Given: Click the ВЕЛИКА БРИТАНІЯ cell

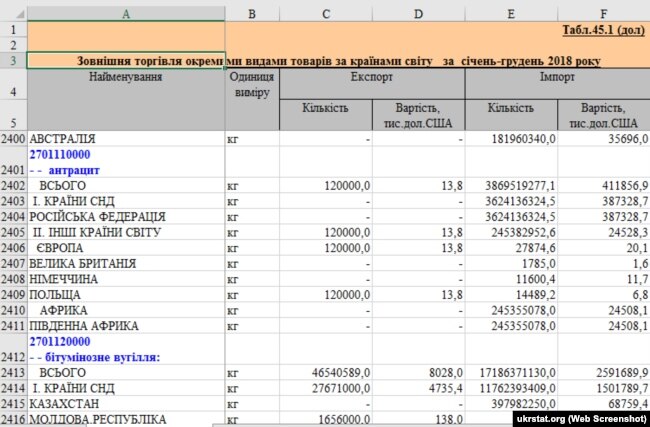Looking at the screenshot, I should click(126, 263).
